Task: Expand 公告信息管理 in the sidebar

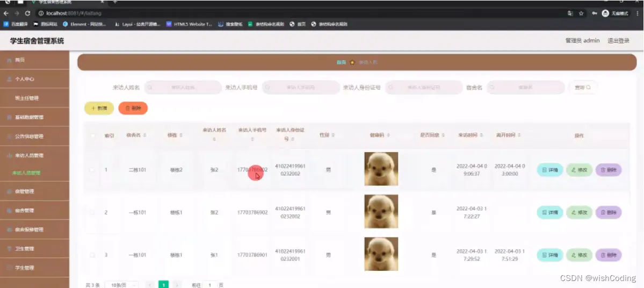Action: pos(34,136)
